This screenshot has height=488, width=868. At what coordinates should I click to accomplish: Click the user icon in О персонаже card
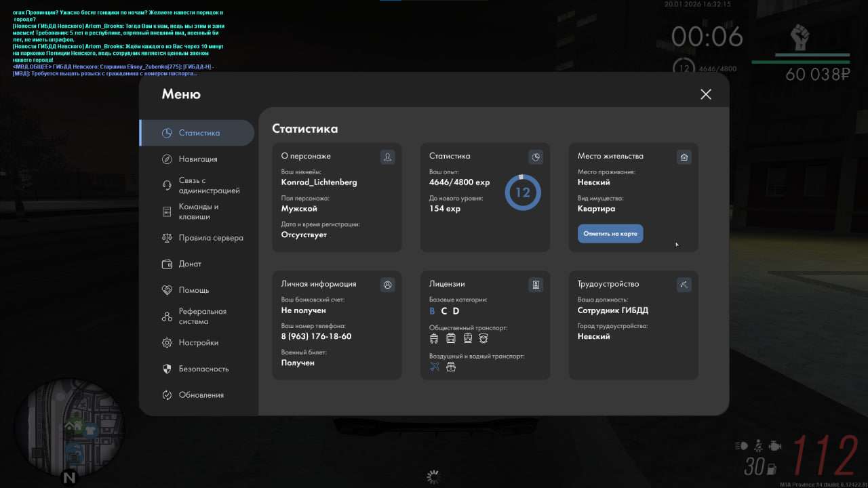(387, 157)
